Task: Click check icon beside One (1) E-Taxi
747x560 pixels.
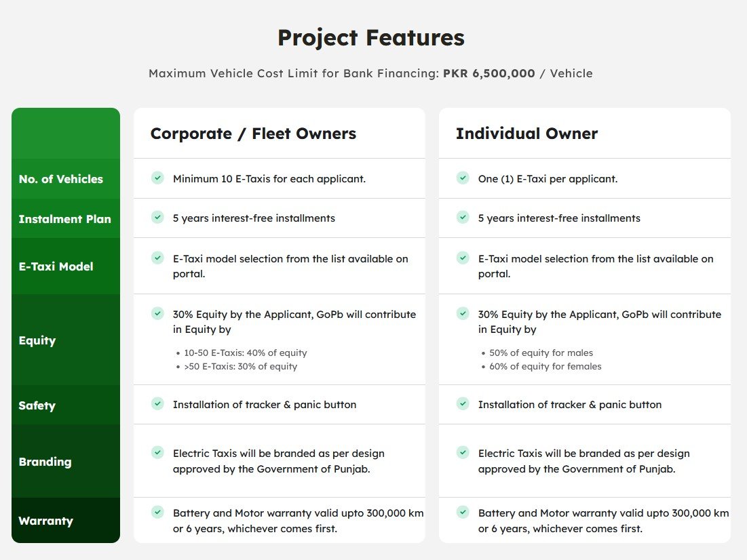Action: pyautogui.click(x=463, y=178)
